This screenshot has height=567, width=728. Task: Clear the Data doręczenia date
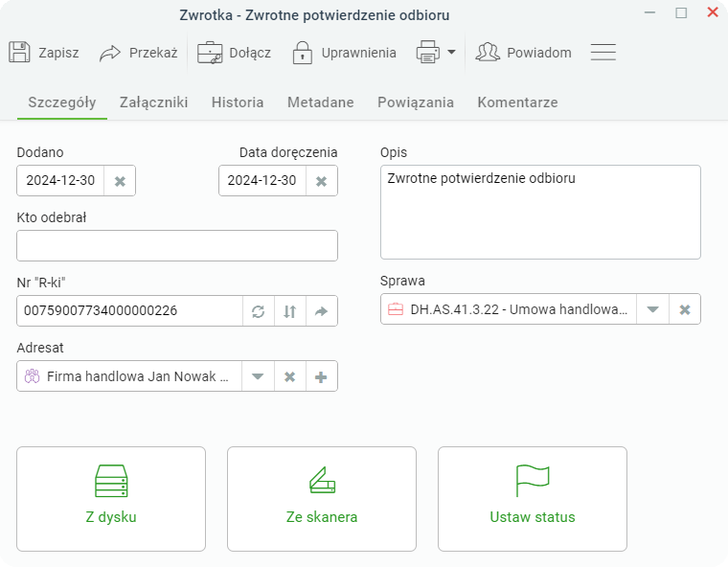[321, 181]
